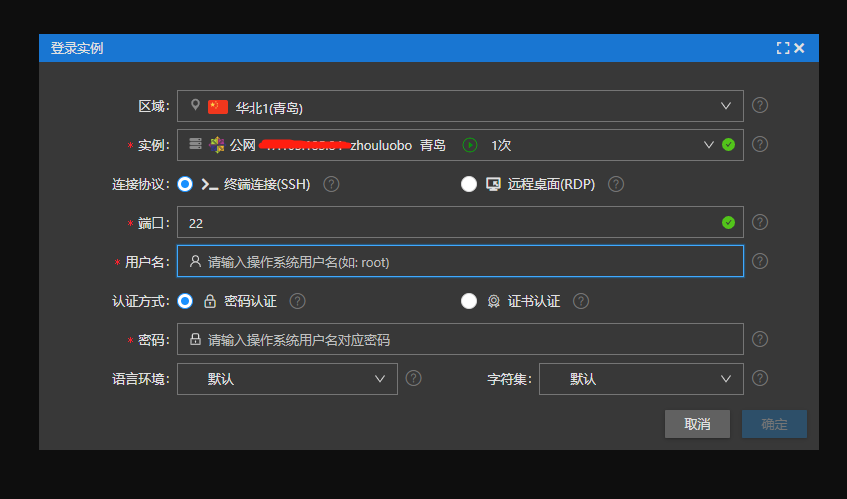Screen dimensions: 847x499
Task: Open the 字符集 dropdown
Action: point(641,379)
